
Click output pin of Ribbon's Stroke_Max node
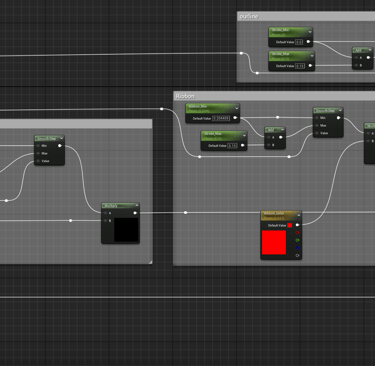(243, 145)
